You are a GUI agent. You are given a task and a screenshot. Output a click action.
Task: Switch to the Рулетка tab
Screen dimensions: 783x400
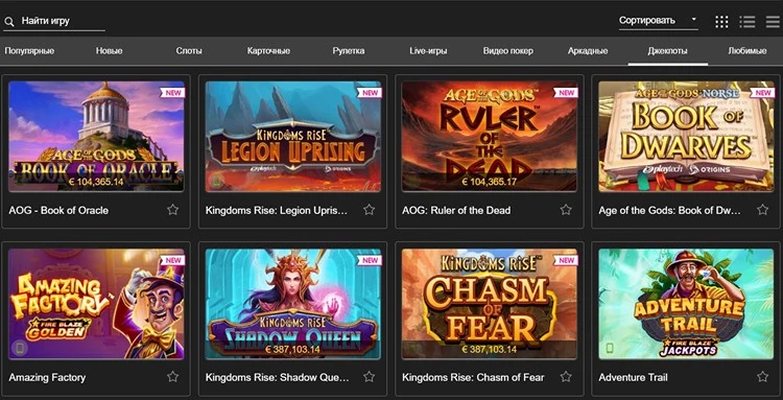point(348,50)
